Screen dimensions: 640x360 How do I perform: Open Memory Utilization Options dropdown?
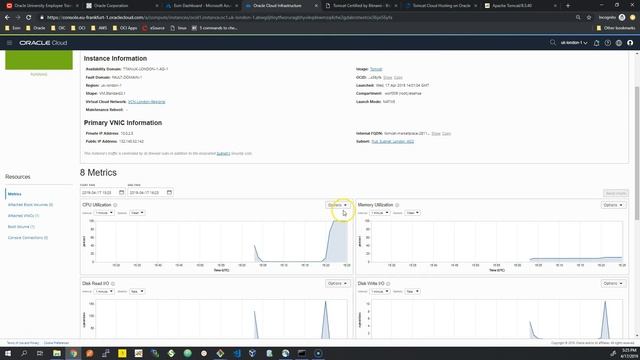pos(613,205)
